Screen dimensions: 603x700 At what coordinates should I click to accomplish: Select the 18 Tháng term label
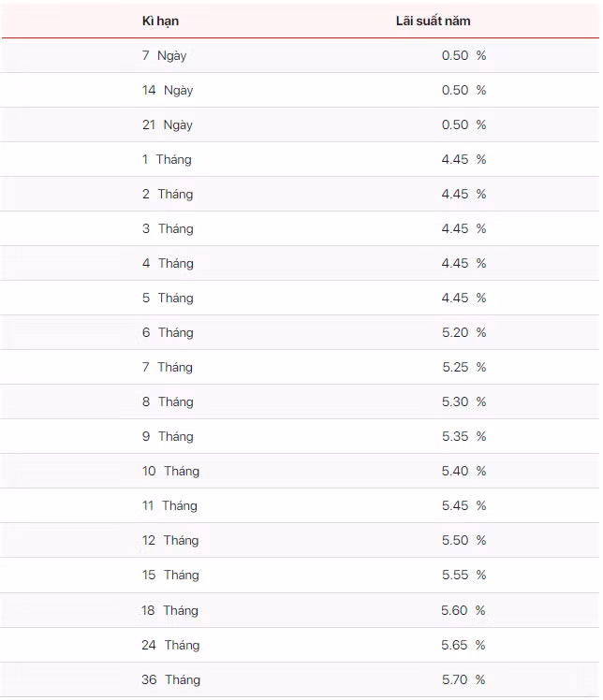(170, 610)
